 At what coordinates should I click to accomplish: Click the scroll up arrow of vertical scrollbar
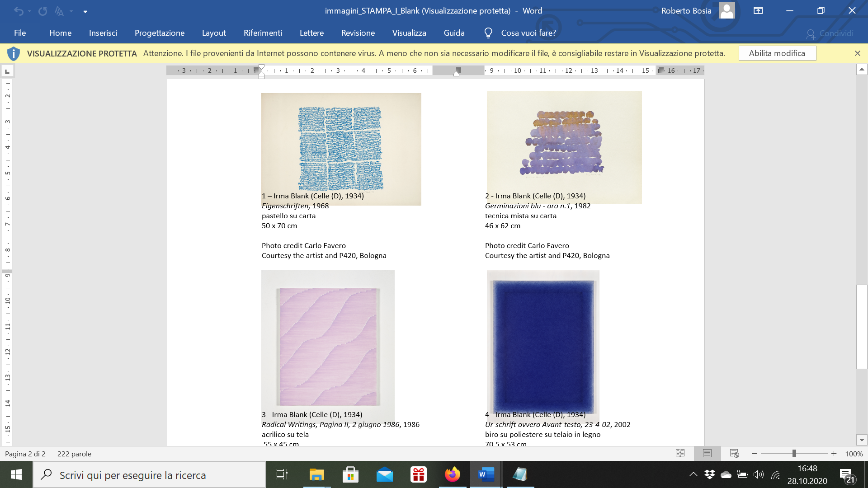[862, 70]
